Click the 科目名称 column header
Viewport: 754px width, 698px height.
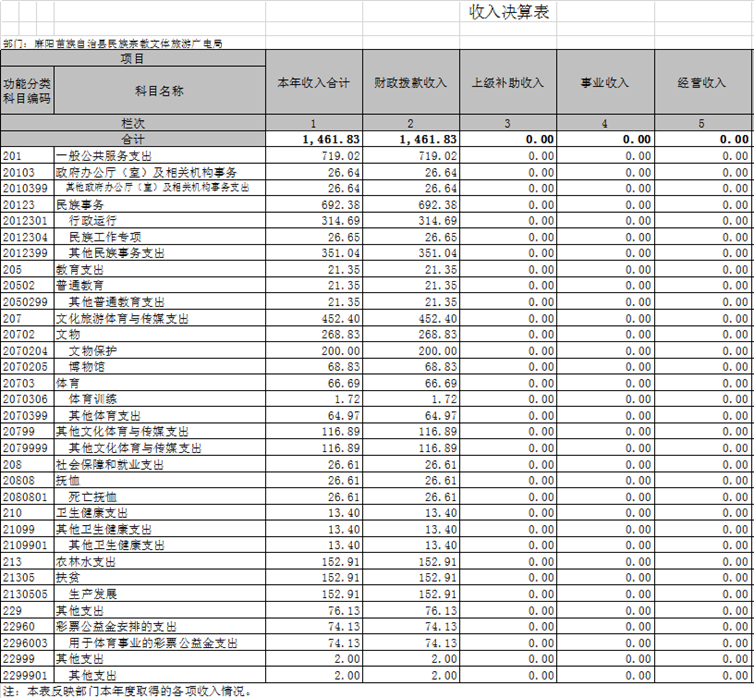pos(160,91)
